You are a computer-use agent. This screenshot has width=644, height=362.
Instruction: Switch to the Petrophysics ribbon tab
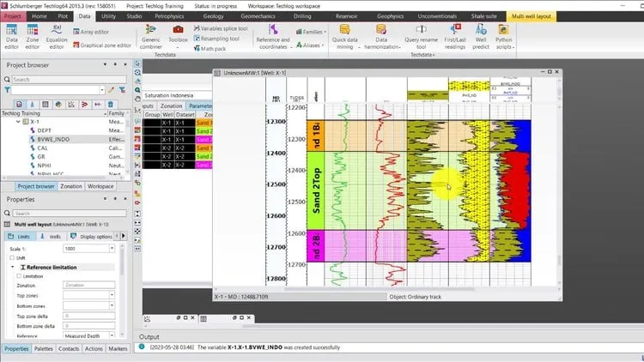coord(169,16)
